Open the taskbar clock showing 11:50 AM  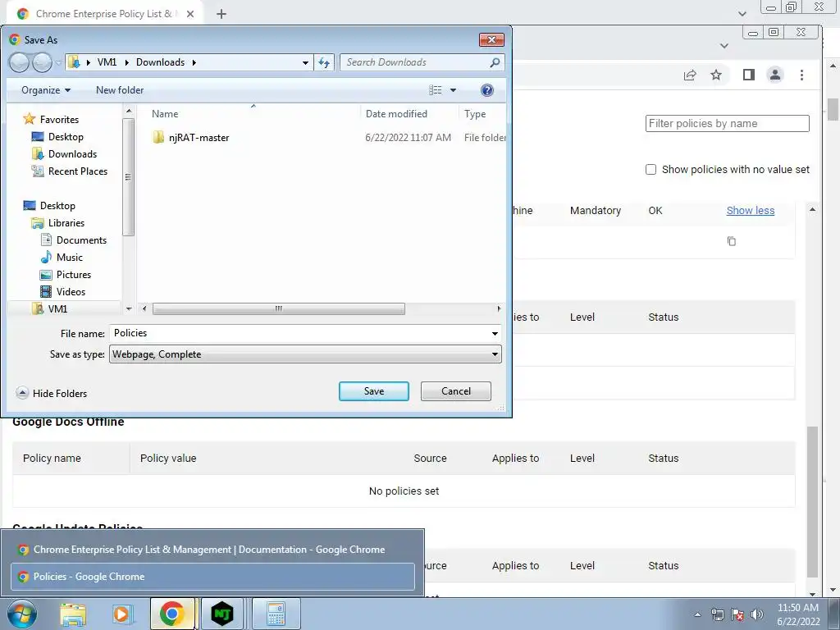pyautogui.click(x=797, y=614)
